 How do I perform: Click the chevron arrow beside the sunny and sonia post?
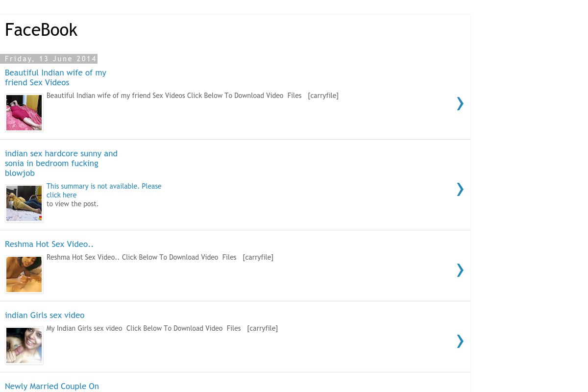pyautogui.click(x=460, y=189)
